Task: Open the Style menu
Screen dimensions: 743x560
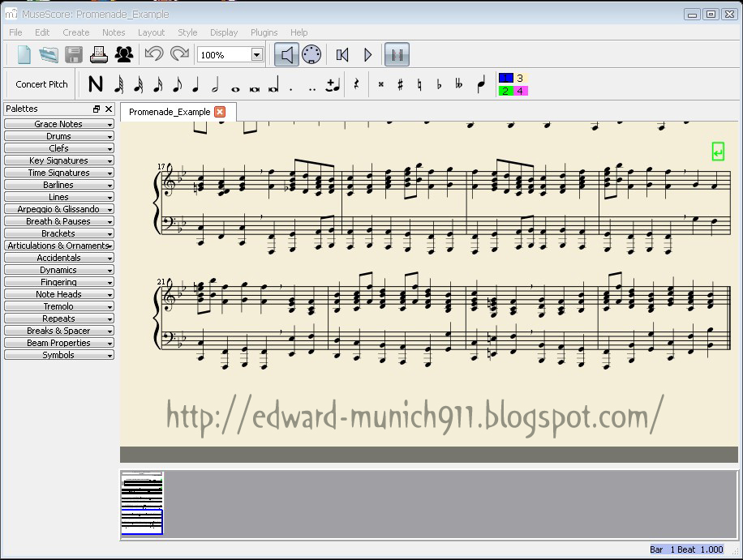Action: (x=187, y=32)
